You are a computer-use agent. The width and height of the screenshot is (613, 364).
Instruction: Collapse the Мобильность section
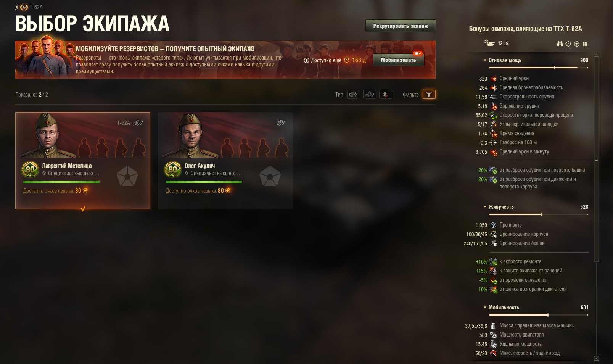[485, 308]
